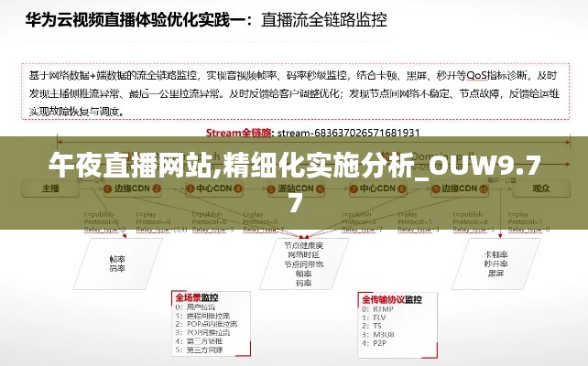Click the 观众 node at the chain end
588x366 pixels.
(540, 188)
